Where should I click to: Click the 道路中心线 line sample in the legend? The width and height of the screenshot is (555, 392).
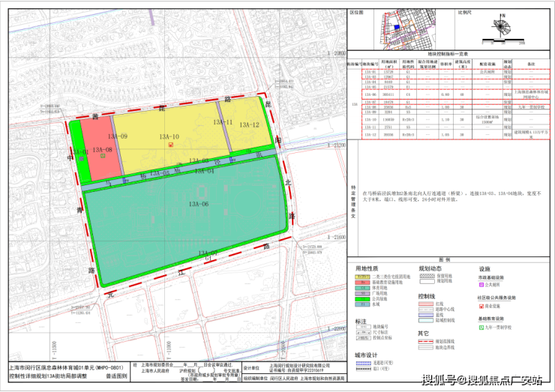[426, 310]
